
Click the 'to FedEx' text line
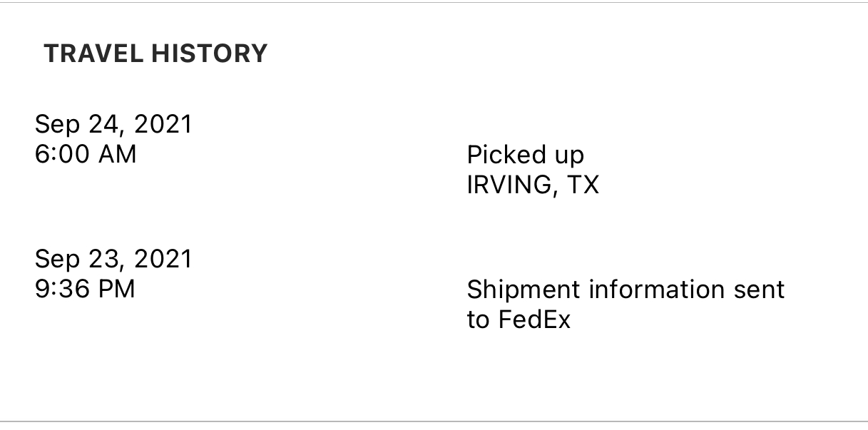[x=519, y=319]
